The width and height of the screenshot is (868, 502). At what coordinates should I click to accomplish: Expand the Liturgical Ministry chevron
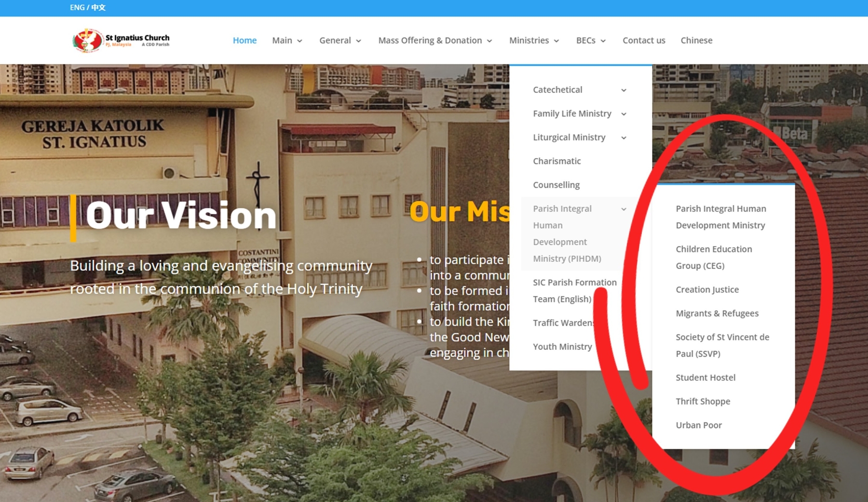(624, 138)
